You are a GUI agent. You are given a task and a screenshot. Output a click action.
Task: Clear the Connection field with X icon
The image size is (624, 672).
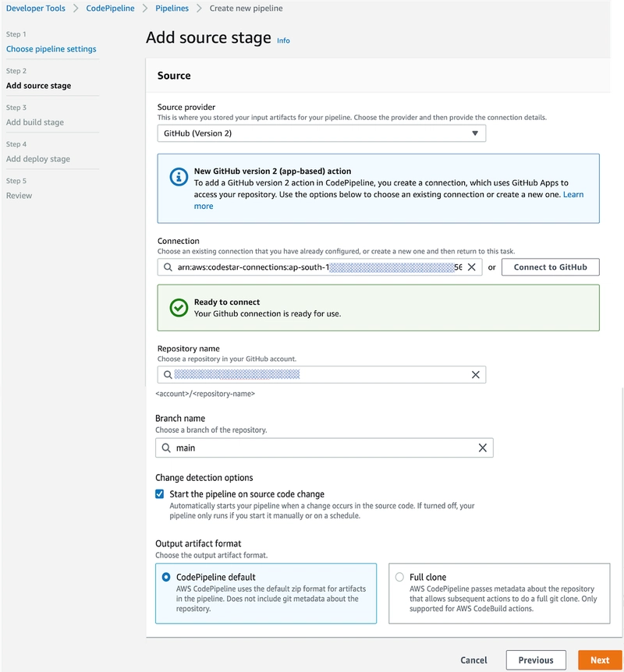(x=471, y=267)
